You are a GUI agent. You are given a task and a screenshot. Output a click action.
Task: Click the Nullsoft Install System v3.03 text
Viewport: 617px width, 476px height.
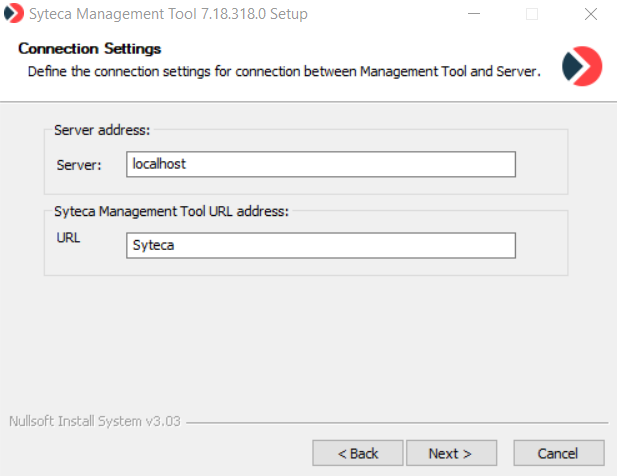pos(94,421)
